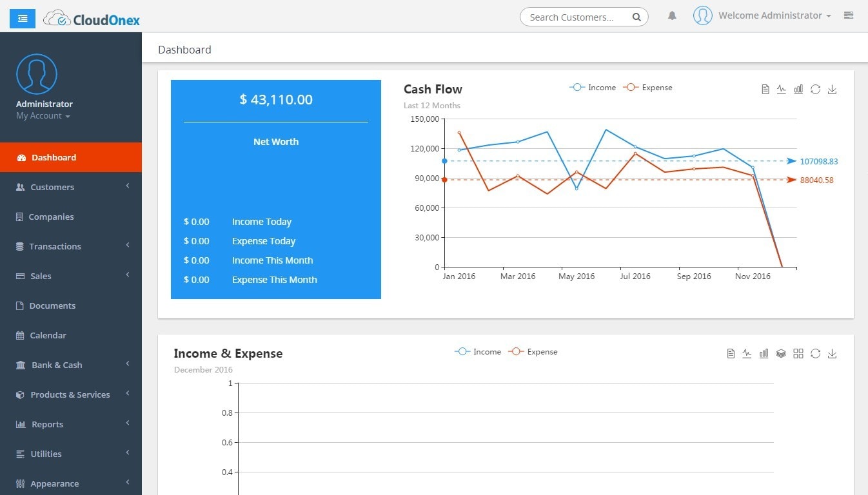
Task: Click the magnifier icon in the search box
Action: click(x=636, y=17)
